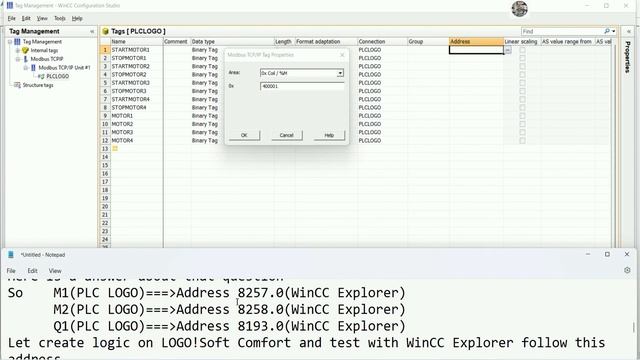Click the Modbus TCP/IP Unit #1 icon
640x360 pixels.
[x=33, y=67]
